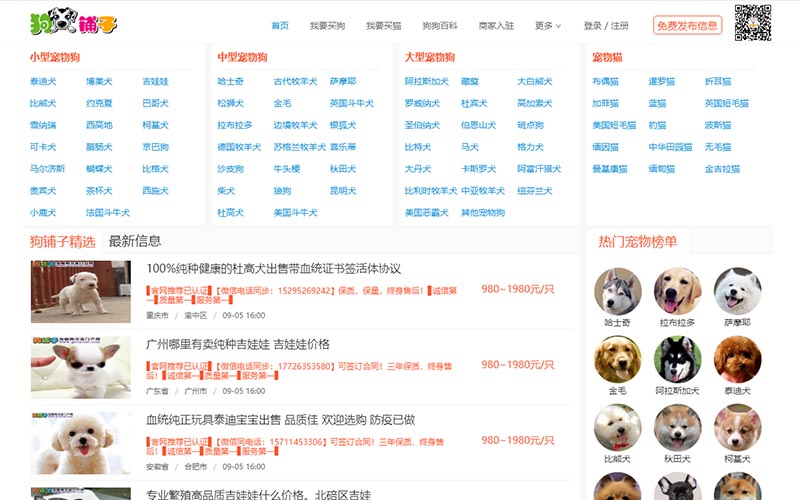This screenshot has height=500, width=800.
Task: Open the 哈士奇 circular avatar in hot pets
Action: point(617,291)
